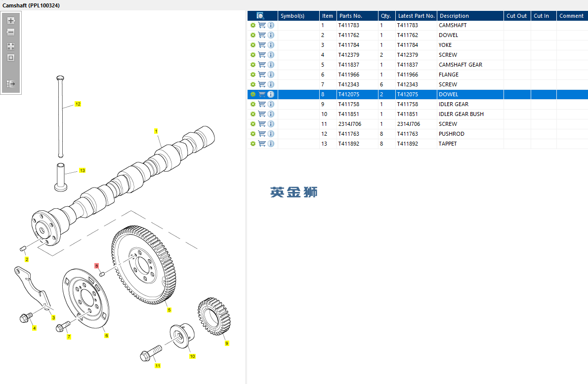Select callout 7 near flange screw
Screen dimensions: 588x384
(x=69, y=337)
